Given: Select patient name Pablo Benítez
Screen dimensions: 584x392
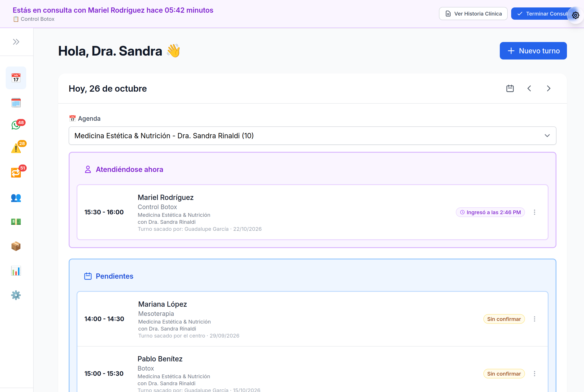Looking at the screenshot, I should point(160,359).
